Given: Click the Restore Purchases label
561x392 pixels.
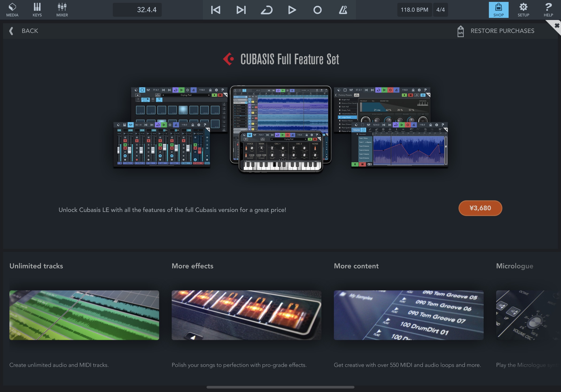Looking at the screenshot, I should [x=502, y=31].
